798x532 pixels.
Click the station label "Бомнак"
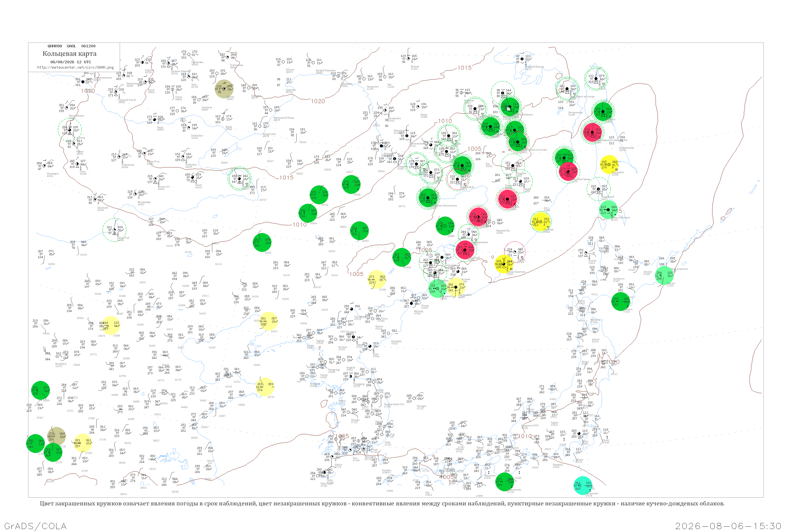click(415, 67)
